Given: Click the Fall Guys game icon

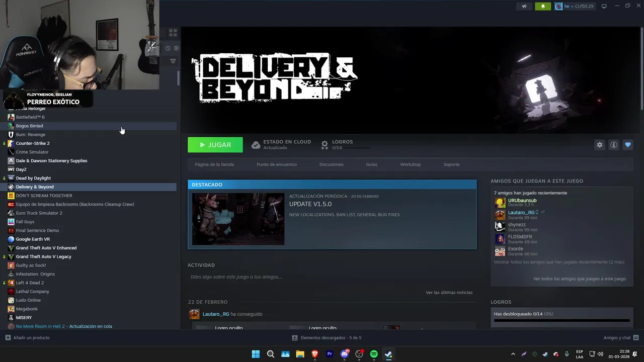Looking at the screenshot, I should click(11, 222).
